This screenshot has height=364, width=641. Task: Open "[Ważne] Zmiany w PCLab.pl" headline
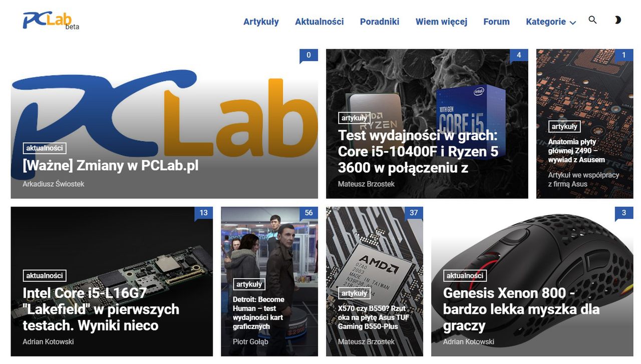(x=111, y=165)
